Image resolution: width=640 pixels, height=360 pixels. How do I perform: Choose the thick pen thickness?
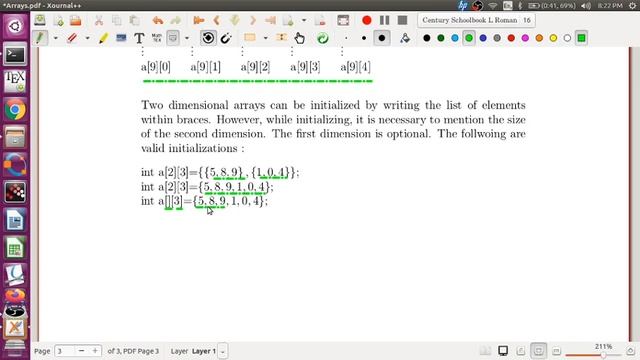click(x=382, y=38)
